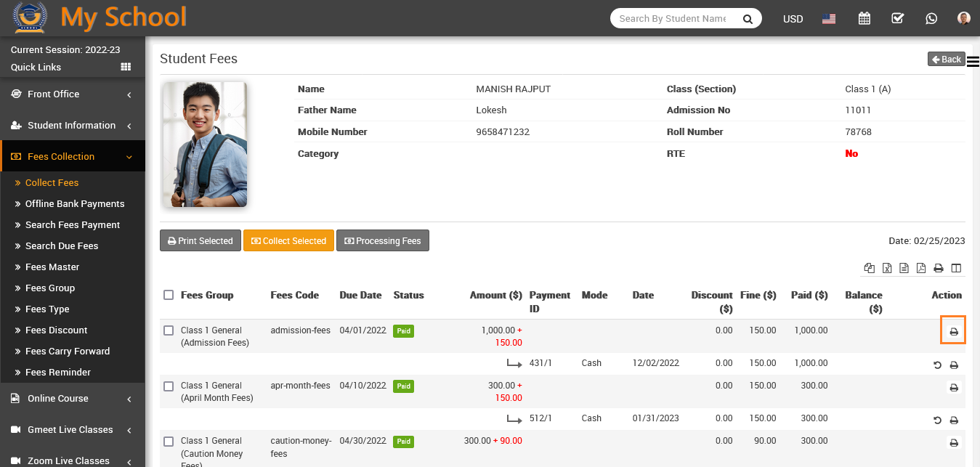This screenshot has height=467, width=980.
Task: Expand Student Information menu
Action: pos(73,126)
